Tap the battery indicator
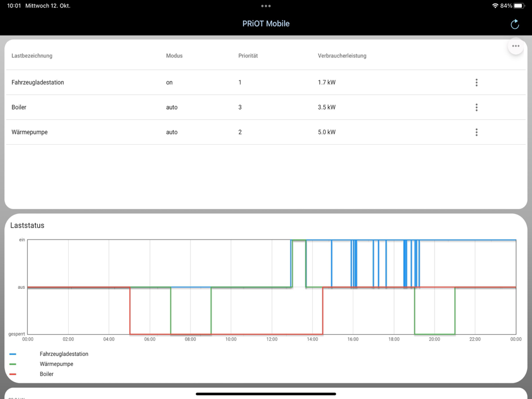Viewport: 532px width, 399px height. tap(519, 6)
